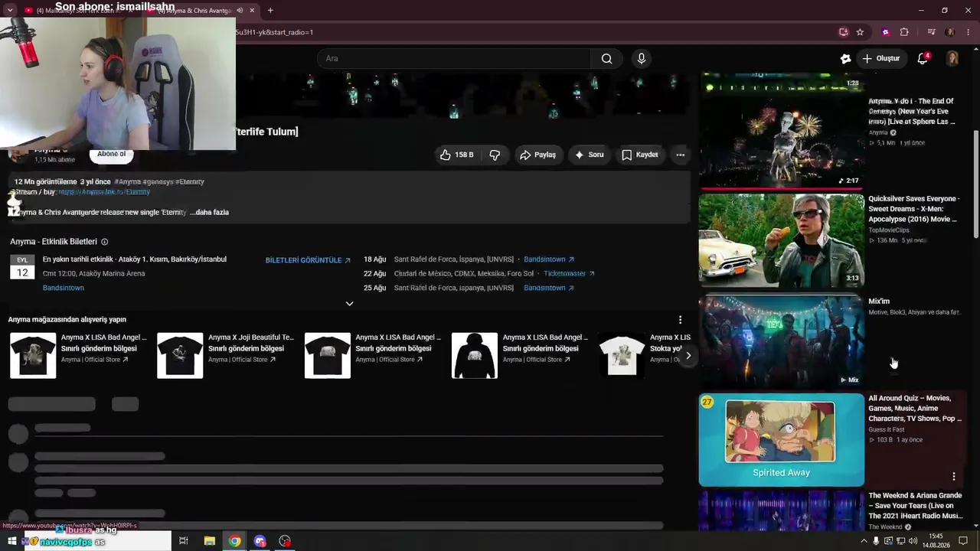Open Chrome media controls icon

coord(932,32)
